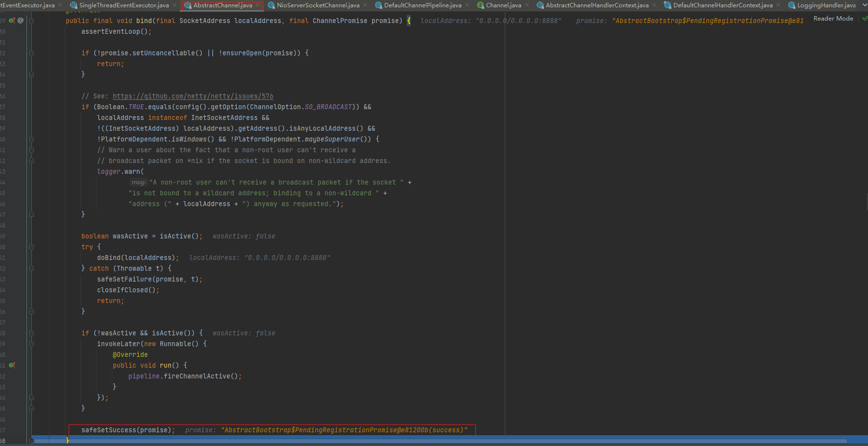Toggle Reader Mode
This screenshot has height=446, width=868.
pyautogui.click(x=833, y=19)
